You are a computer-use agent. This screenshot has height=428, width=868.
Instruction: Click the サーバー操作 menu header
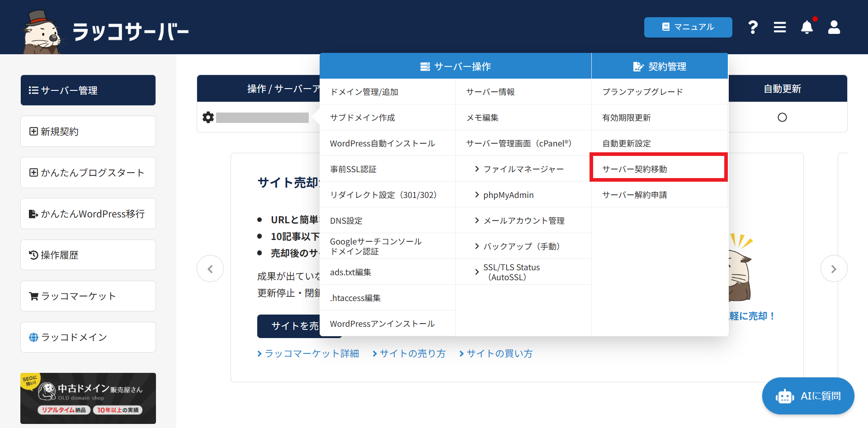tap(455, 66)
